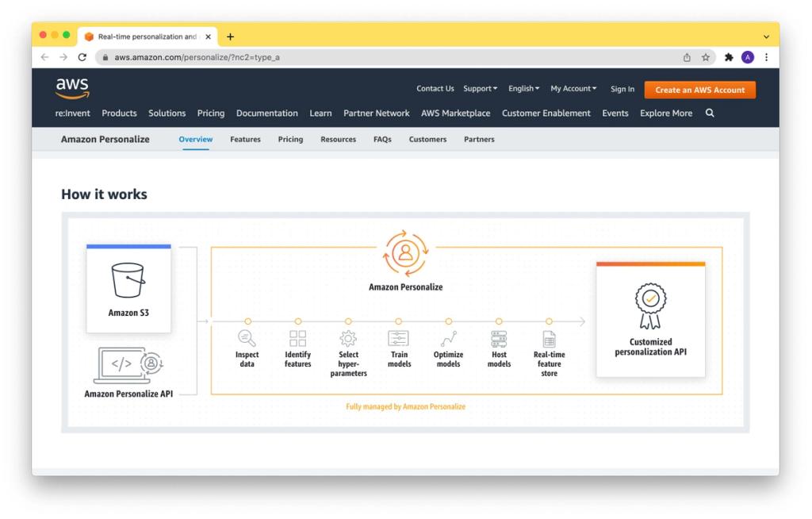Viewport: 812px width, 519px height.
Task: Open the Solutions menu
Action: 167,113
